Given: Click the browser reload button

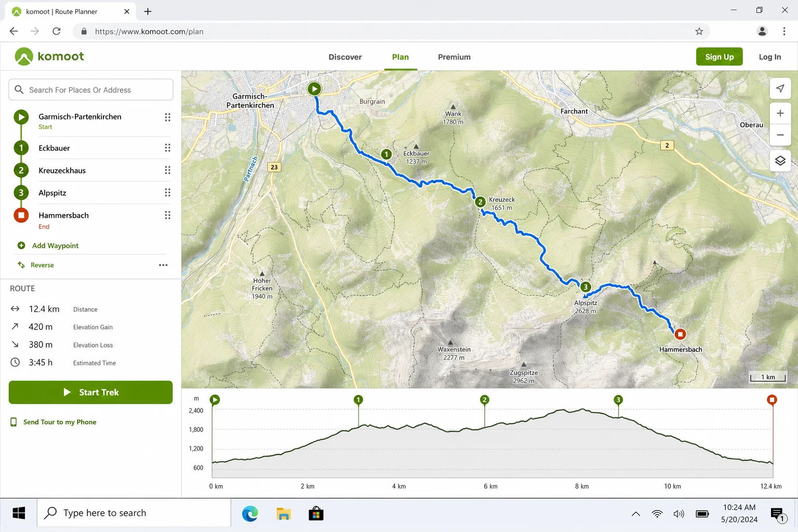Looking at the screenshot, I should click(57, 32).
